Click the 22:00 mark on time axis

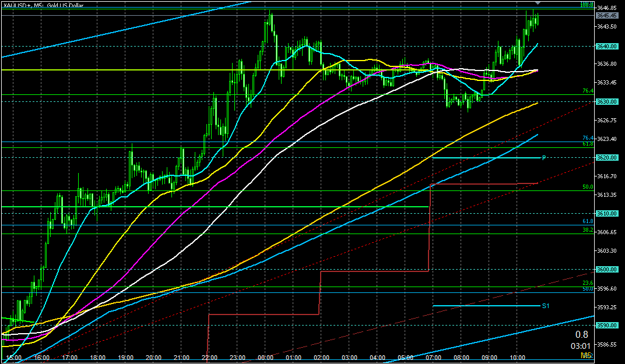pyautogui.click(x=209, y=358)
